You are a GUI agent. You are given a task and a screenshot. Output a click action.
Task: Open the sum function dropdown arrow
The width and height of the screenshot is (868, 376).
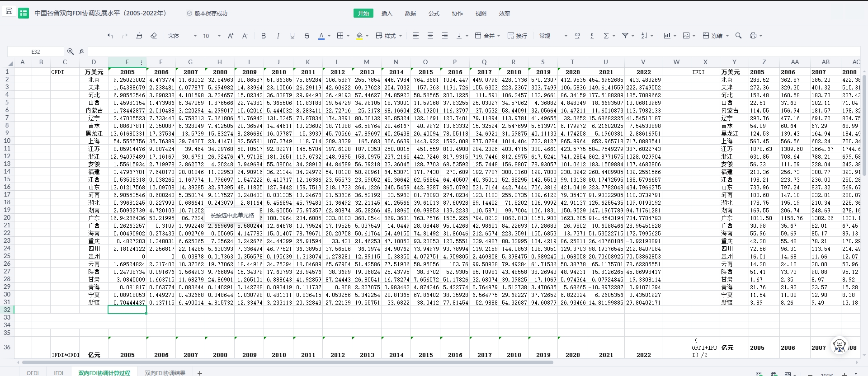pyautogui.click(x=614, y=36)
